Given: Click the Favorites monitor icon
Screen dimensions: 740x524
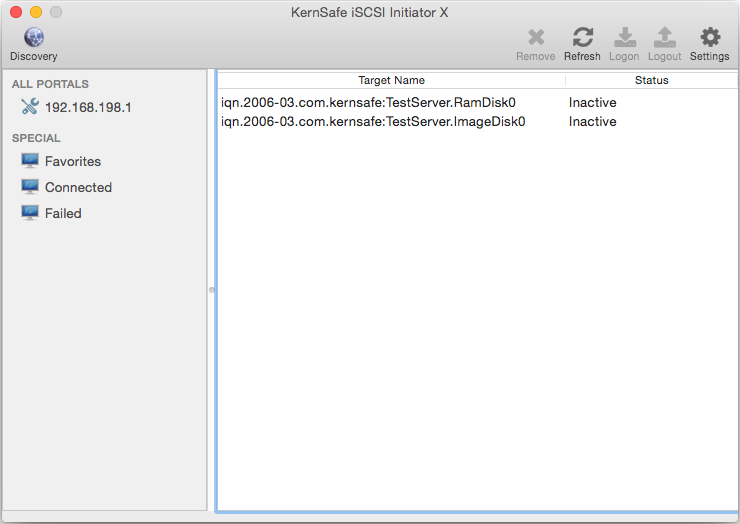Looking at the screenshot, I should [x=30, y=161].
